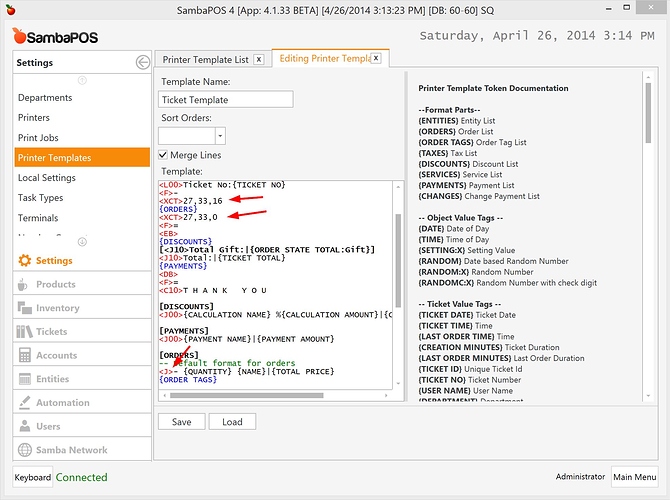
Task: Click the '{TICKET NO}' Ticket Number doc entry
Action: pos(470,380)
